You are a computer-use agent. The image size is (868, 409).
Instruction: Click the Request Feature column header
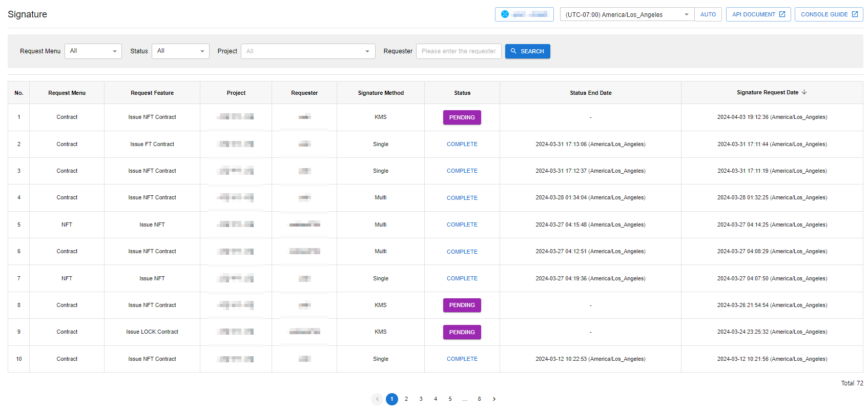[x=152, y=93]
